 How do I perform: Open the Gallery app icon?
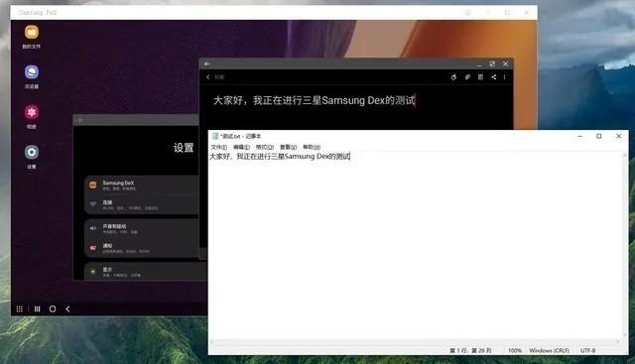coord(31,112)
